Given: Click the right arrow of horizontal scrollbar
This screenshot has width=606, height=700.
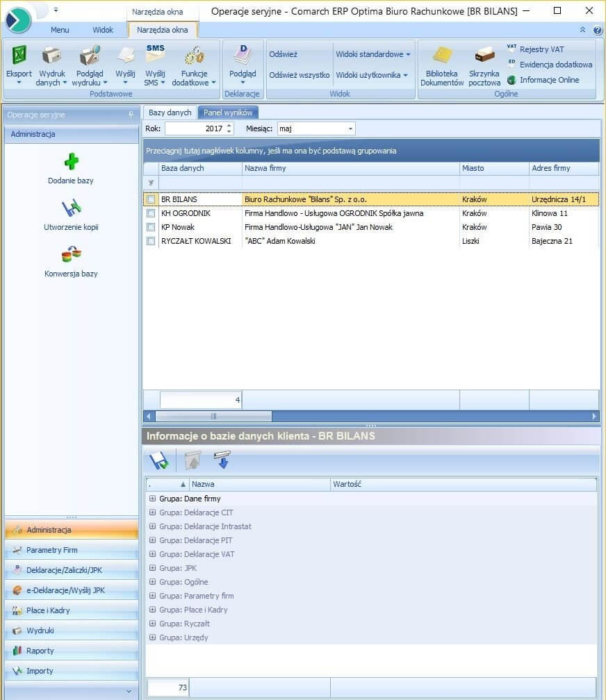Looking at the screenshot, I should click(594, 416).
